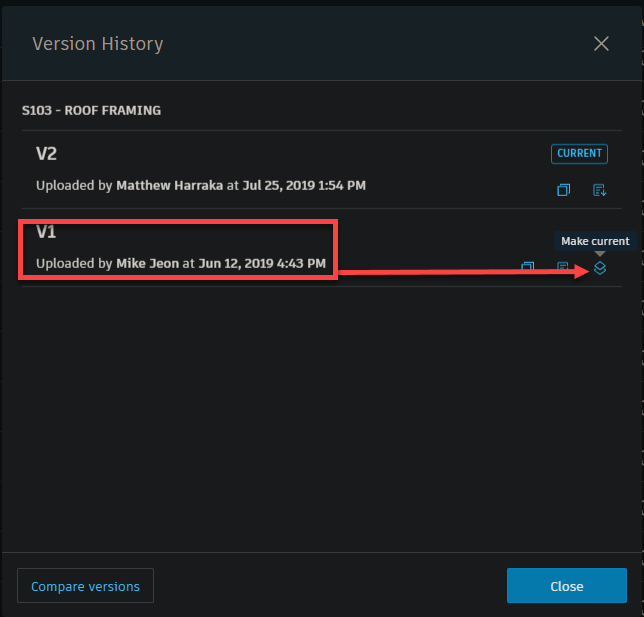Click the uploader name Mike Jeon

point(147,263)
